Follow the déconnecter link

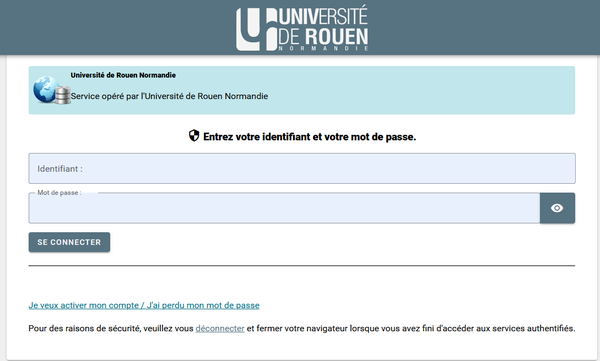point(220,328)
